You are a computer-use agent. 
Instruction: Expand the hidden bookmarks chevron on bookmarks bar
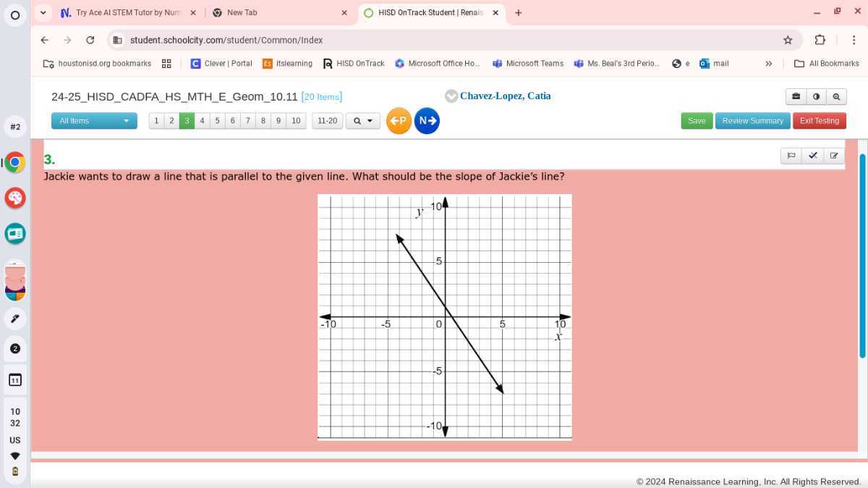pyautogui.click(x=769, y=63)
